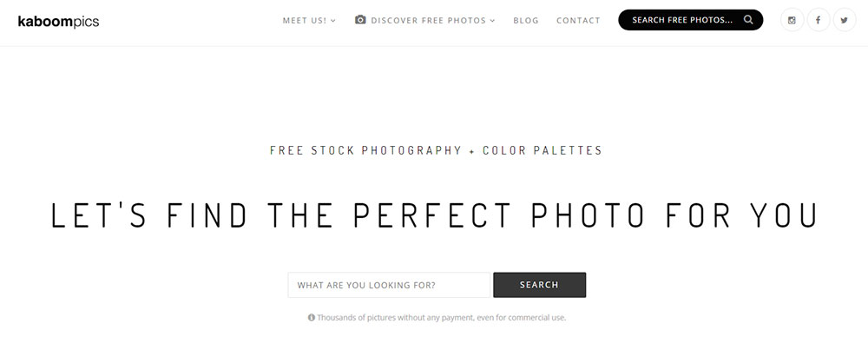The width and height of the screenshot is (868, 363).
Task: Click the 'Thousands of pictures' note text
Action: pos(441,318)
